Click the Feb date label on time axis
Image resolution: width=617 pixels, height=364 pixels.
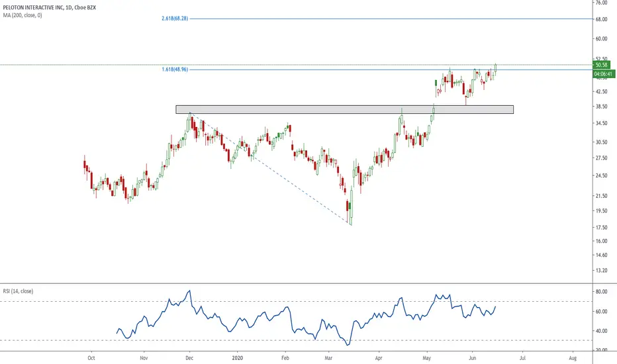point(285,357)
